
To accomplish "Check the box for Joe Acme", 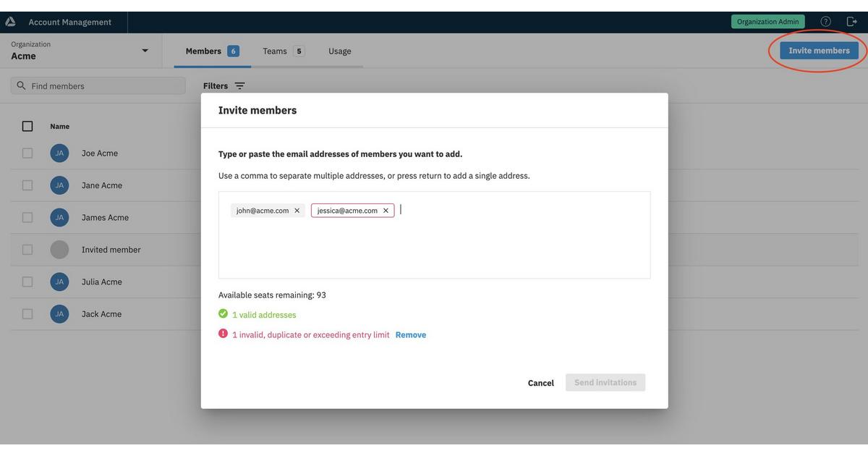I will pos(27,153).
